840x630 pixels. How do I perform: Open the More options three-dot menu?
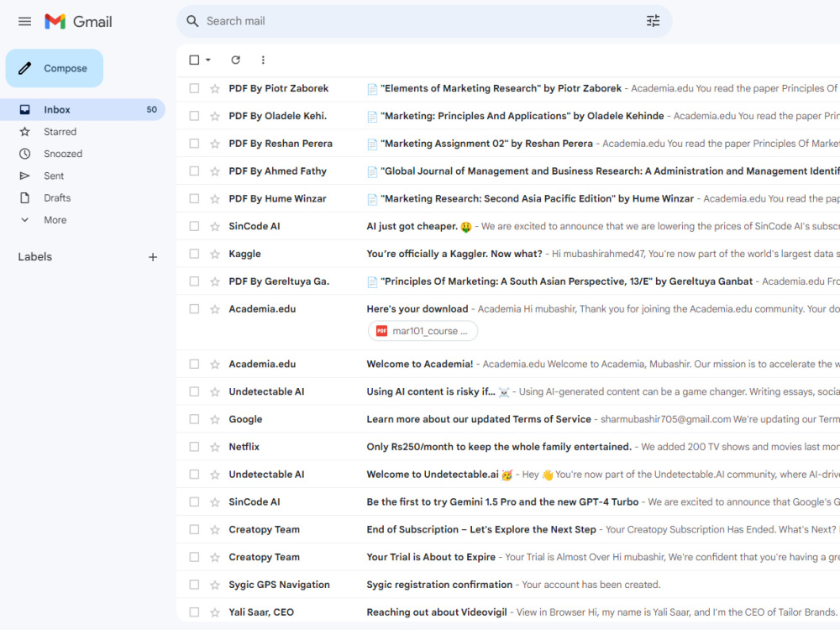(262, 60)
